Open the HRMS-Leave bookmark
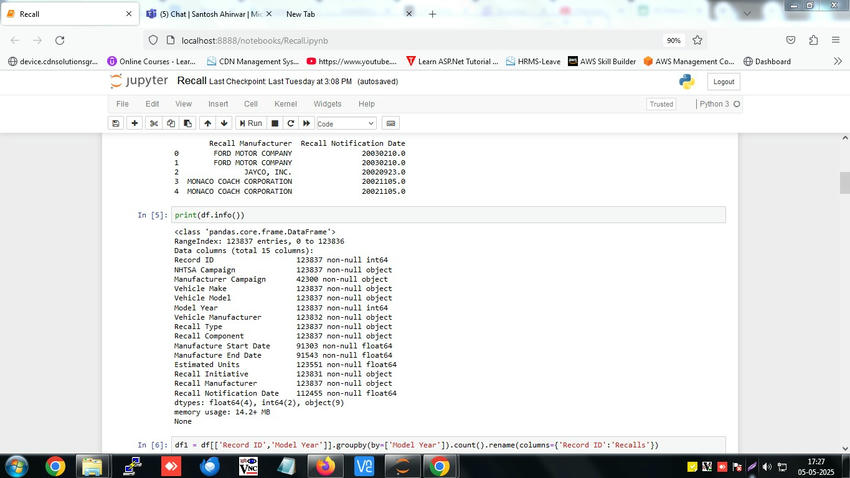 click(x=533, y=62)
